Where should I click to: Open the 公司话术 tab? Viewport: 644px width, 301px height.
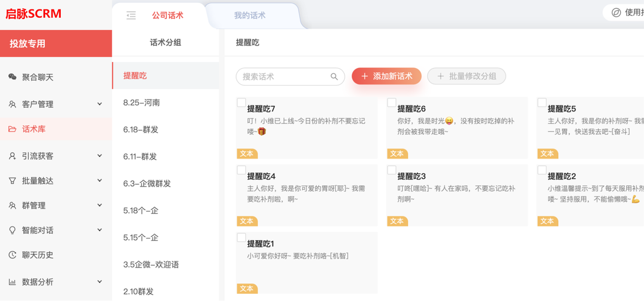coord(168,15)
